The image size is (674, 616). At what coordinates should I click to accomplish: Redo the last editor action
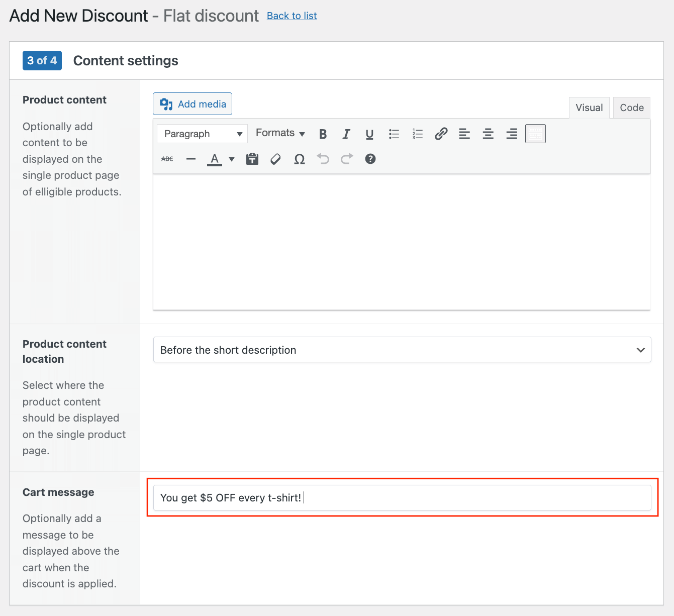pos(347,159)
